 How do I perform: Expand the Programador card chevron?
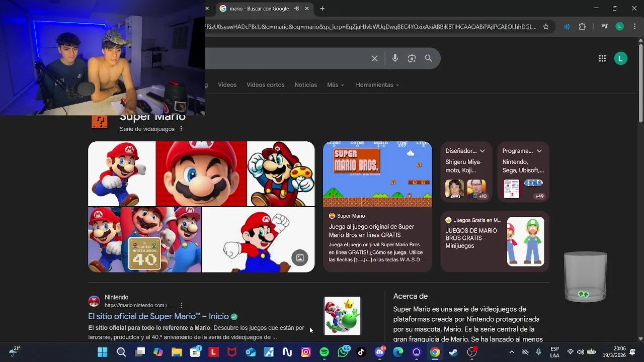click(539, 151)
